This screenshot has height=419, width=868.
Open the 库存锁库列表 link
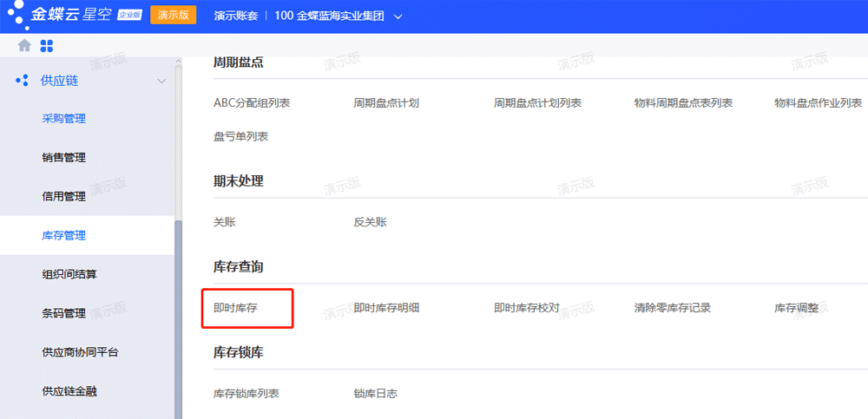[x=247, y=394]
